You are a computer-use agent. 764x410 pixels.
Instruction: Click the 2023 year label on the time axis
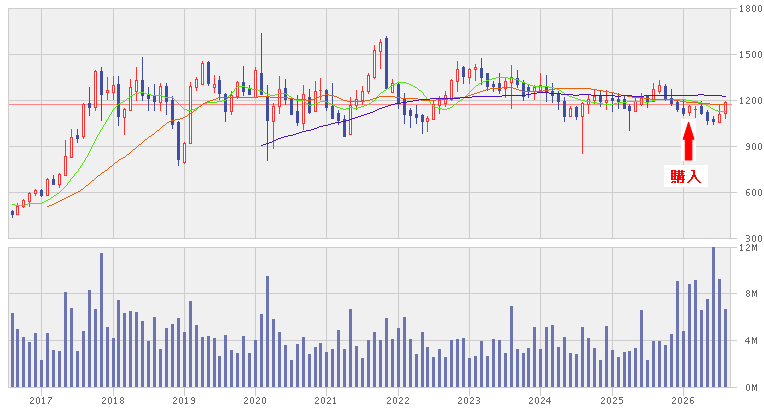click(x=469, y=401)
